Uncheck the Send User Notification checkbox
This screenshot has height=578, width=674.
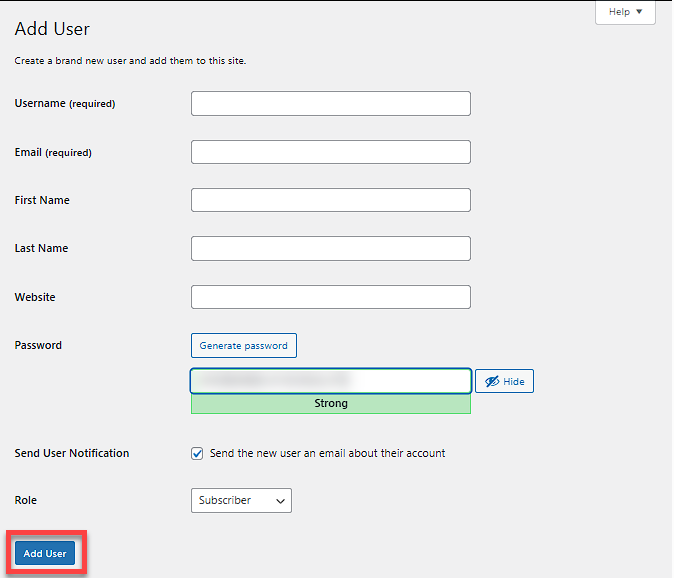pyautogui.click(x=197, y=453)
